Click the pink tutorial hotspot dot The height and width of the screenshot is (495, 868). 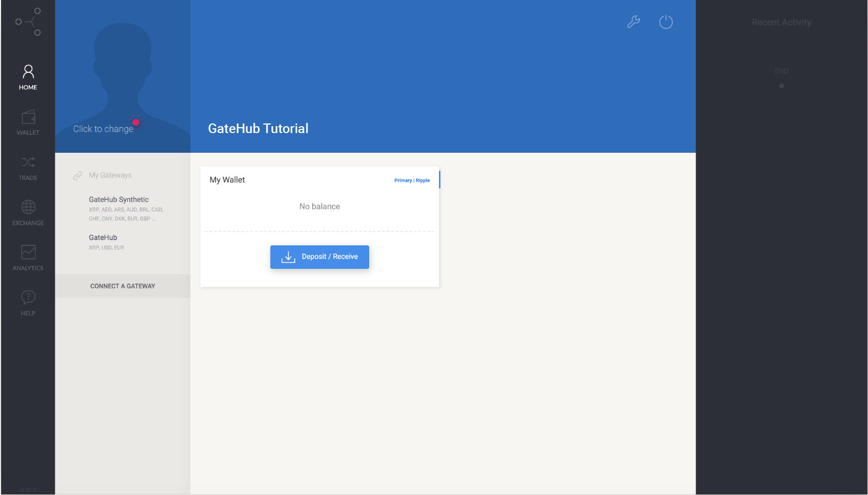click(x=136, y=122)
